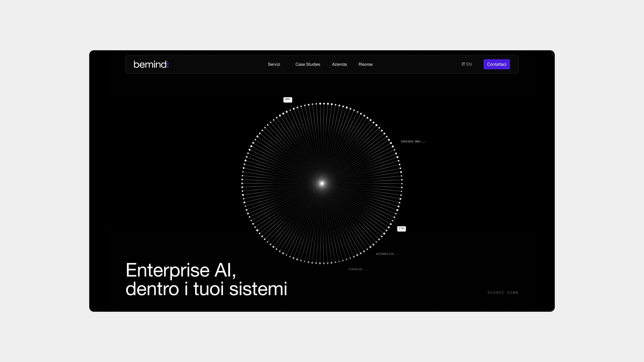Viewport: 644px width, 362px height.
Task: Go to the Case Studies page
Action: [308, 64]
